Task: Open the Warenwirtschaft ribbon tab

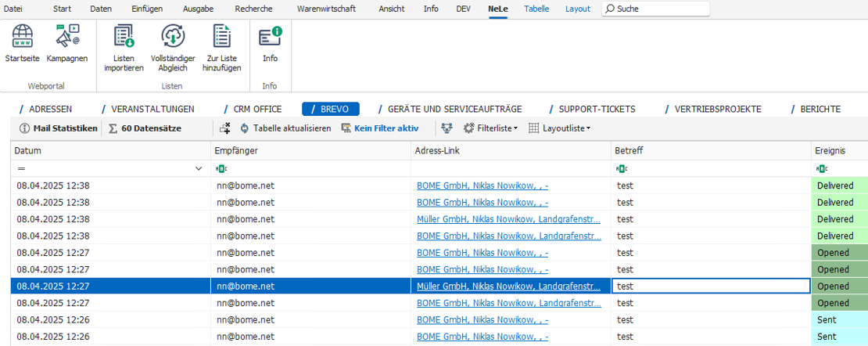Action: click(327, 9)
